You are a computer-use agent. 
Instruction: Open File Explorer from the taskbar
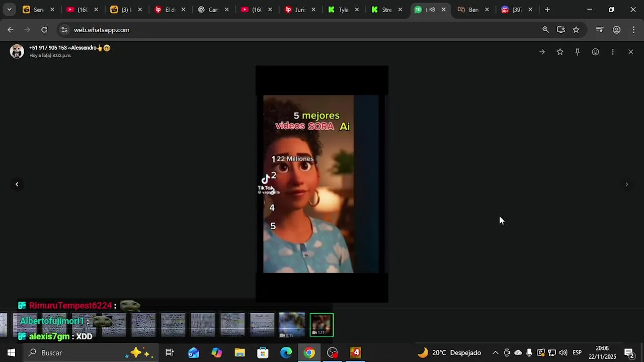coord(239,353)
